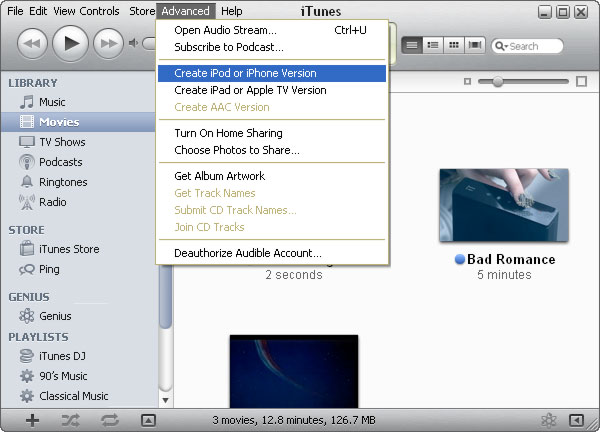600x432 pixels.
Task: Open the Edit menu
Action: tap(38, 11)
